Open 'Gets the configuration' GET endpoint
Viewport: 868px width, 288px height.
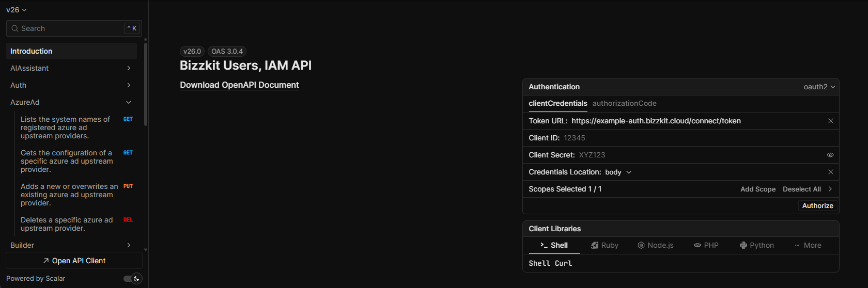(x=76, y=161)
